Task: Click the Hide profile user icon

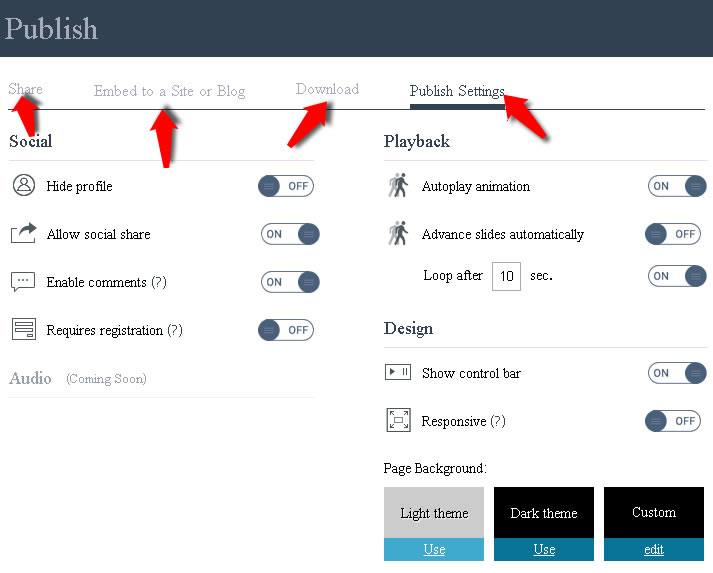Action: (x=24, y=186)
